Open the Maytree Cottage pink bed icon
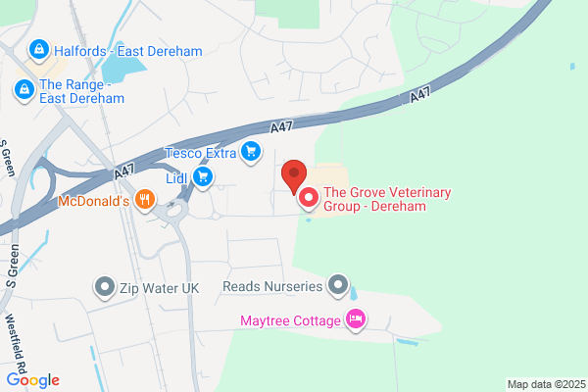 click(356, 320)
